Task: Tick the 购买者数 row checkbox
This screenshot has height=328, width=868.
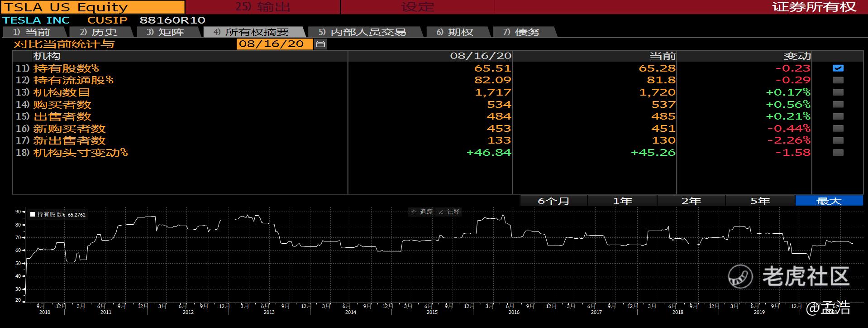Action: (838, 104)
